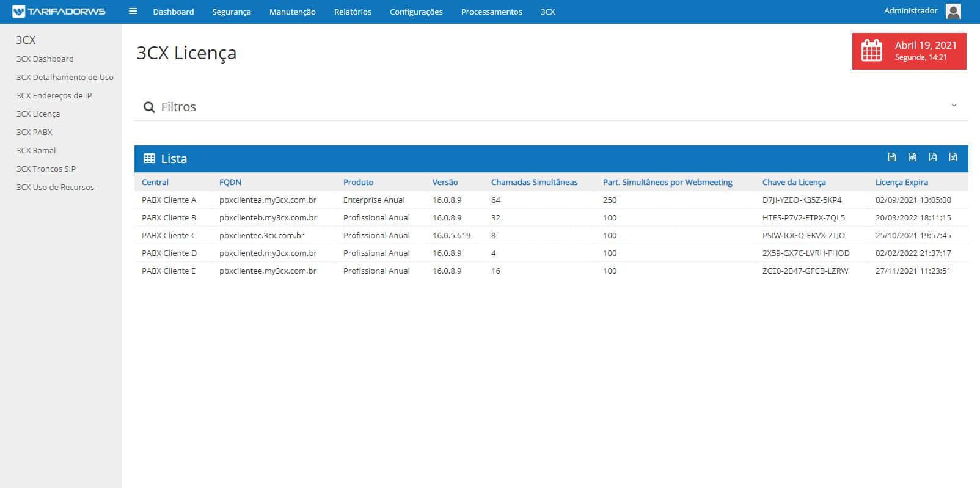The height and width of the screenshot is (488, 980).
Task: Open the Manutenção menu
Action: 293,12
